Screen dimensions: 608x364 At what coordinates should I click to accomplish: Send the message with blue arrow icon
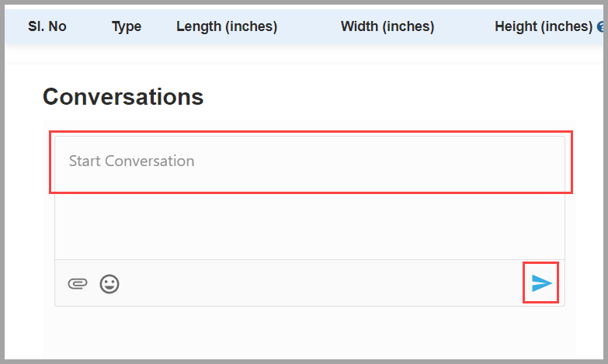[541, 283]
